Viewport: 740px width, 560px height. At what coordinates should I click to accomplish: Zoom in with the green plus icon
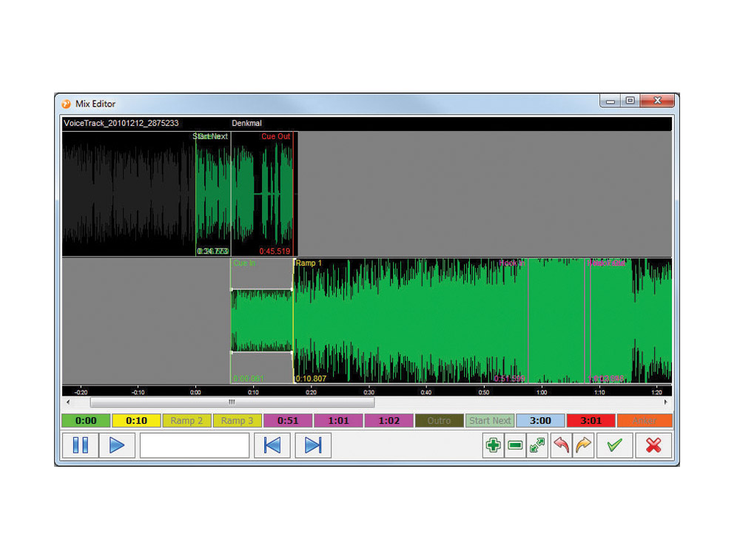[493, 445]
